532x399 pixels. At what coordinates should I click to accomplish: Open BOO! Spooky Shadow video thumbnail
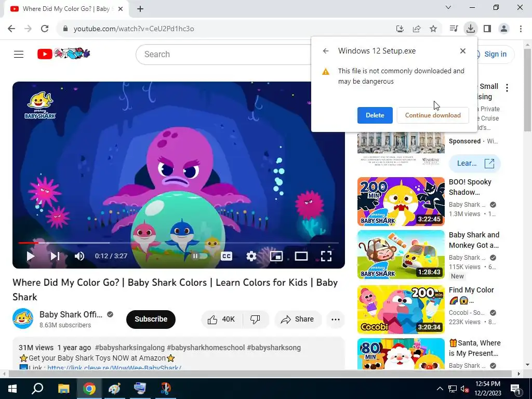(401, 202)
